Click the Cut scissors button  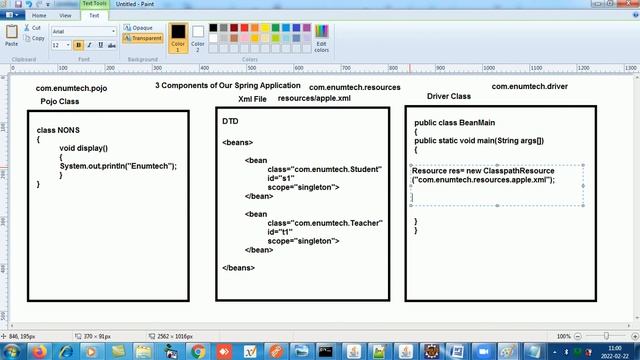[x=32, y=28]
